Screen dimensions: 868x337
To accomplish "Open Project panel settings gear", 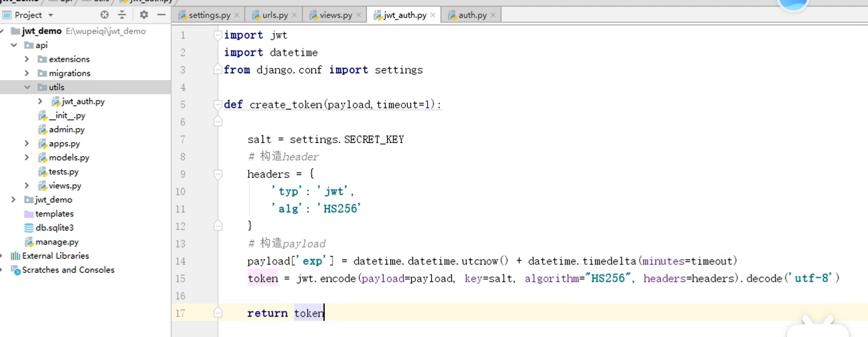I will coord(144,15).
